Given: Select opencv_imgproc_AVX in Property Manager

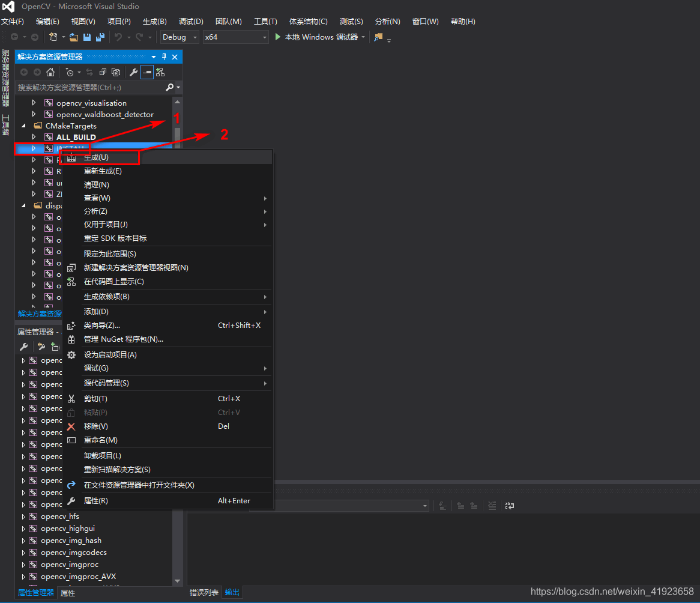Looking at the screenshot, I should [x=78, y=577].
